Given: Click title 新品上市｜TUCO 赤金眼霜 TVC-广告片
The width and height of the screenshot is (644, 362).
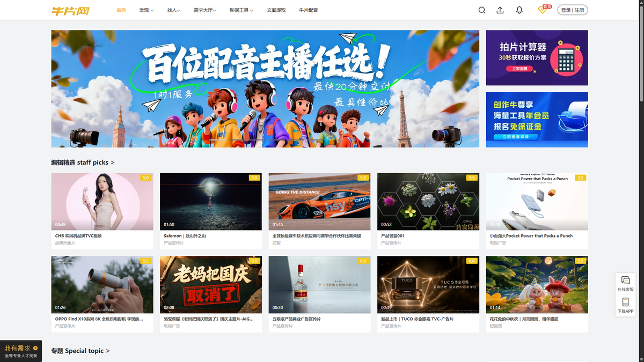Looking at the screenshot, I should (x=417, y=319).
